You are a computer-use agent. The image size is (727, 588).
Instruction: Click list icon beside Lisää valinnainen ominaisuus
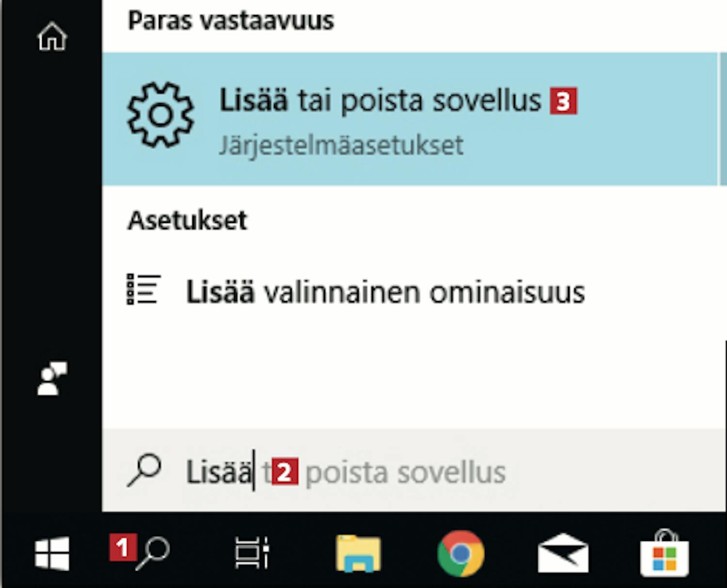click(x=143, y=289)
